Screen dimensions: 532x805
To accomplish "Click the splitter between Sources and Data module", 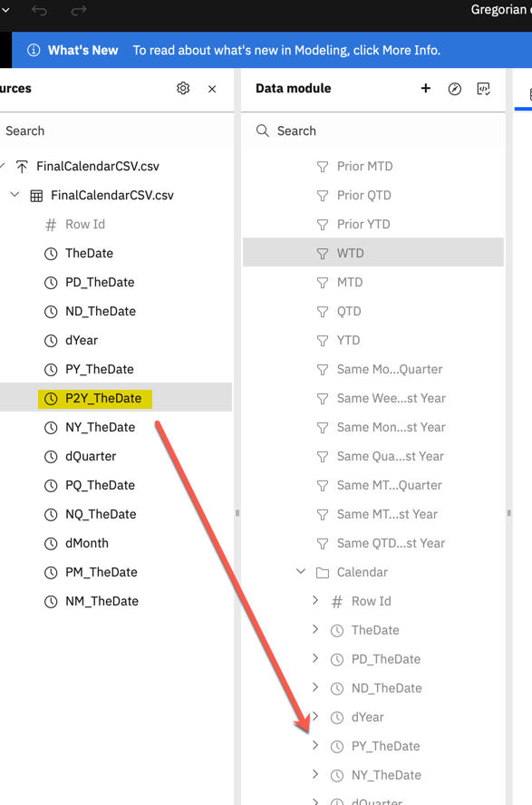I will tap(237, 513).
